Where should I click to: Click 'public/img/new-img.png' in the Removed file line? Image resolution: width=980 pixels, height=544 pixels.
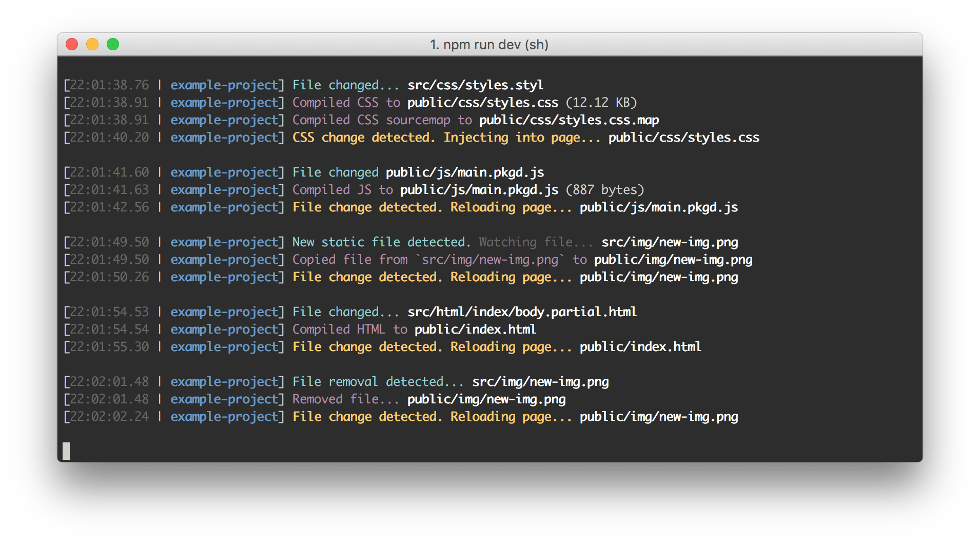pyautogui.click(x=486, y=399)
